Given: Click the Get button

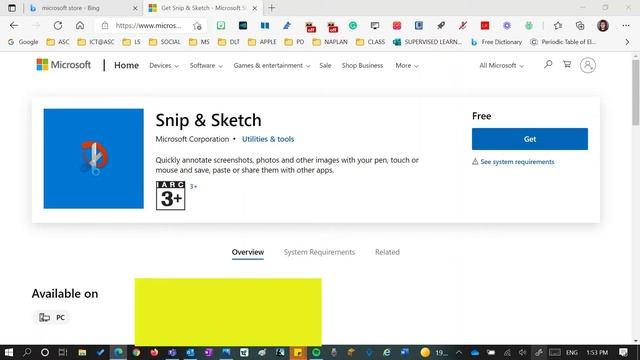Looking at the screenshot, I should coord(530,139).
